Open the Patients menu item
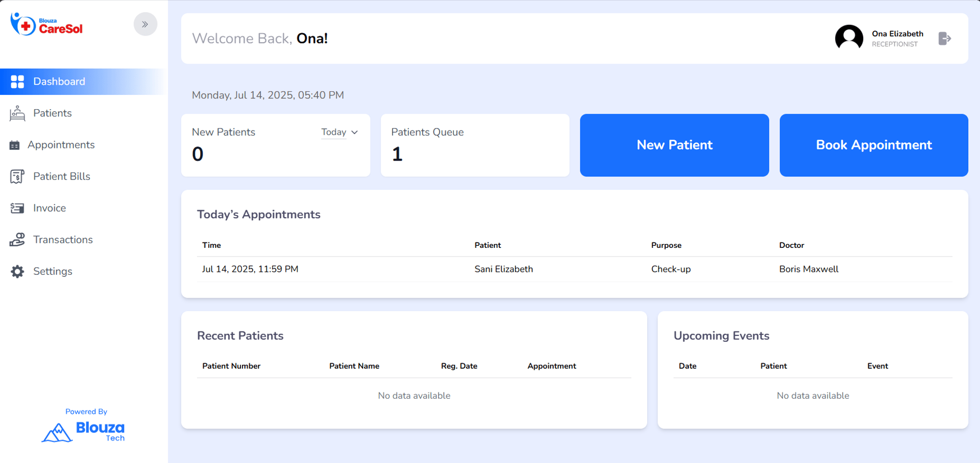The width and height of the screenshot is (980, 463). (52, 113)
